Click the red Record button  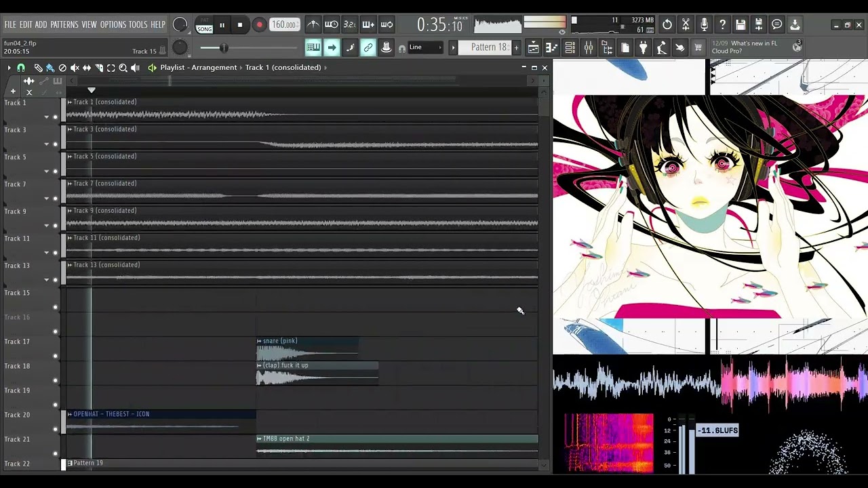coord(259,25)
